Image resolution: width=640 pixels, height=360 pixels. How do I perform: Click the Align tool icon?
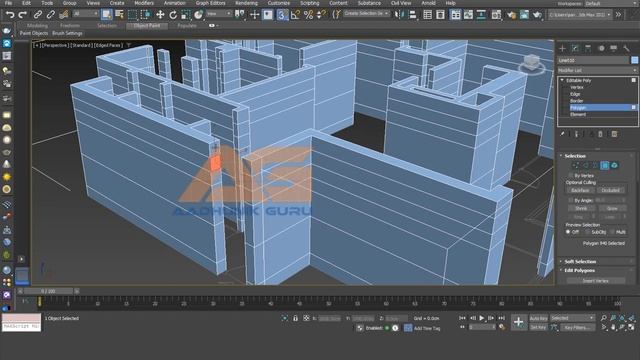pyautogui.click(x=413, y=15)
